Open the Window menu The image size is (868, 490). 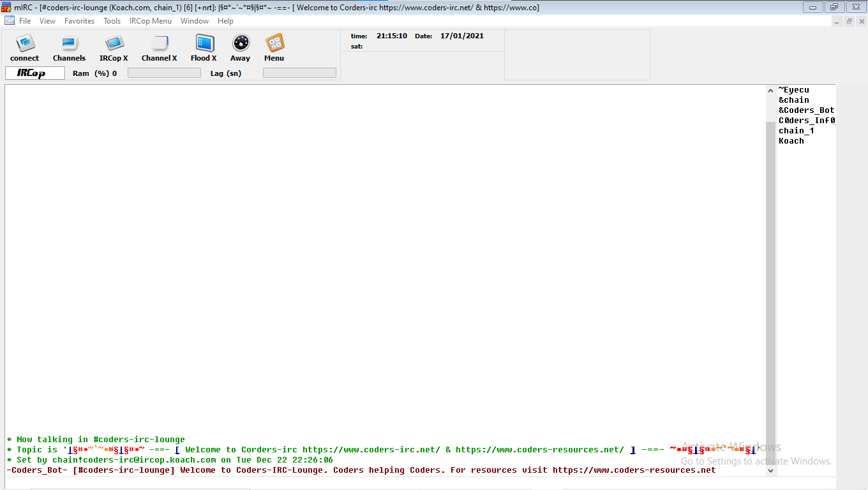pyautogui.click(x=195, y=21)
